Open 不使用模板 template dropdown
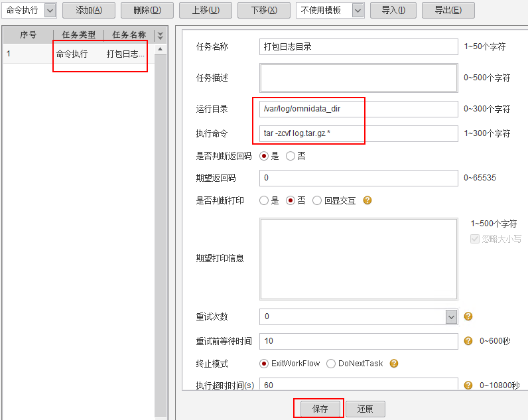 click(x=358, y=11)
